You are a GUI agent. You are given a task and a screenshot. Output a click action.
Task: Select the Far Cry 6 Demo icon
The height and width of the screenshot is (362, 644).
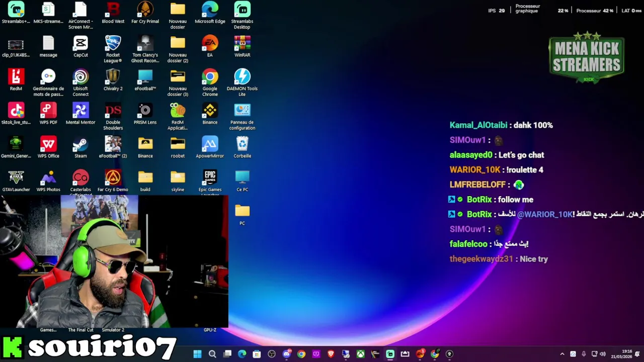click(x=113, y=181)
